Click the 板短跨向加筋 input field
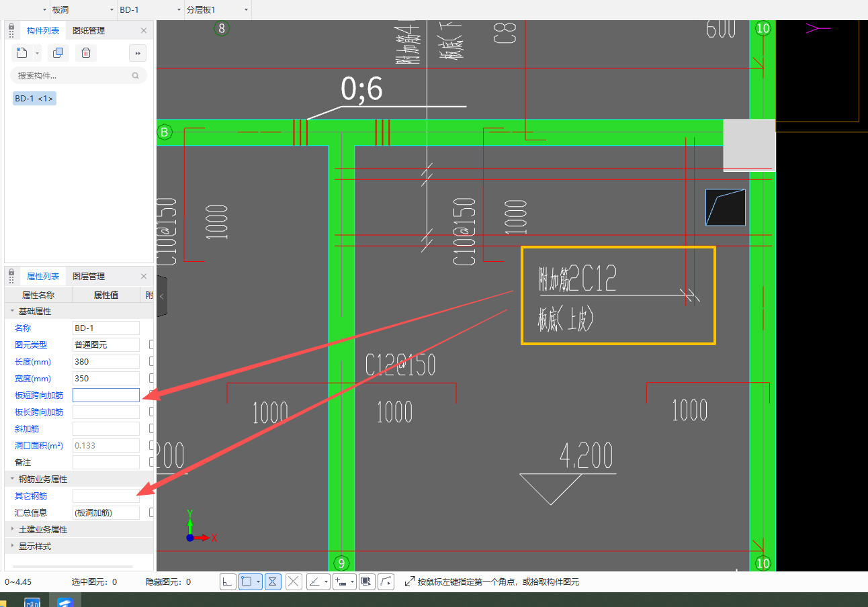 click(106, 395)
